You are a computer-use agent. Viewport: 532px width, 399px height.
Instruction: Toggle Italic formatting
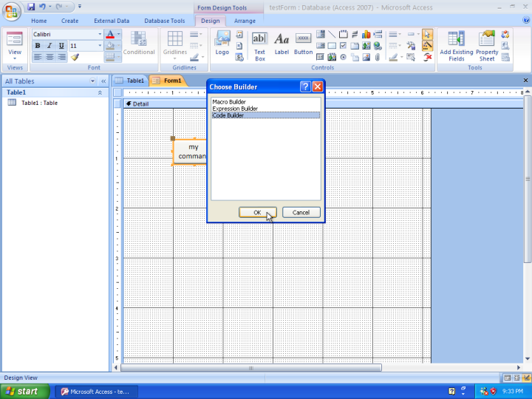tap(50, 46)
